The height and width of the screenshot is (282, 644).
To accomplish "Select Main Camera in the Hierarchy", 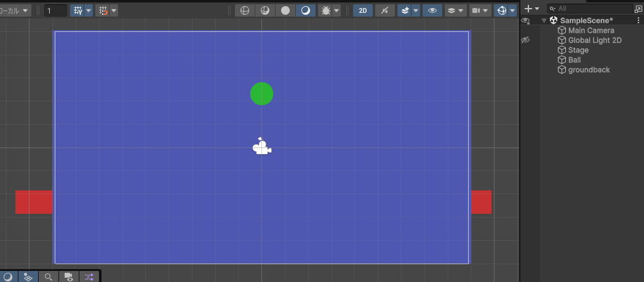I will (x=591, y=30).
